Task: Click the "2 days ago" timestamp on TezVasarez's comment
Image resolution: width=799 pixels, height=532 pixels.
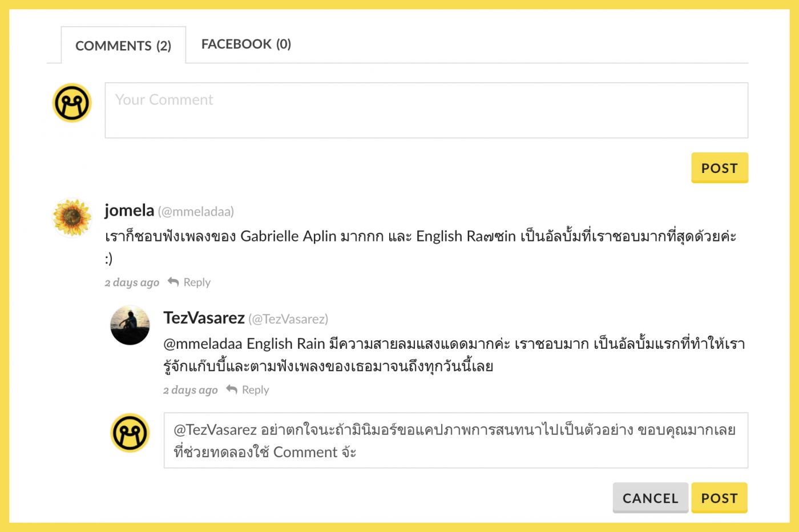Action: (190, 390)
